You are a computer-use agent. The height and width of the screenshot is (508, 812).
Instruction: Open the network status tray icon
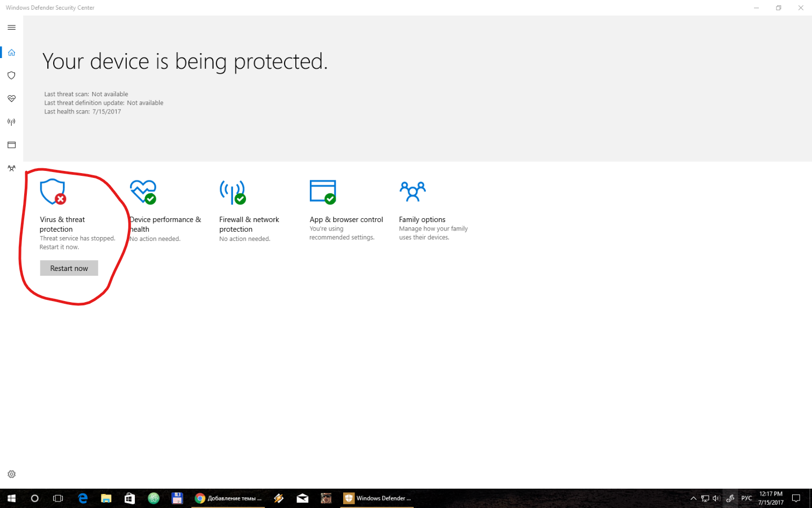pyautogui.click(x=705, y=498)
